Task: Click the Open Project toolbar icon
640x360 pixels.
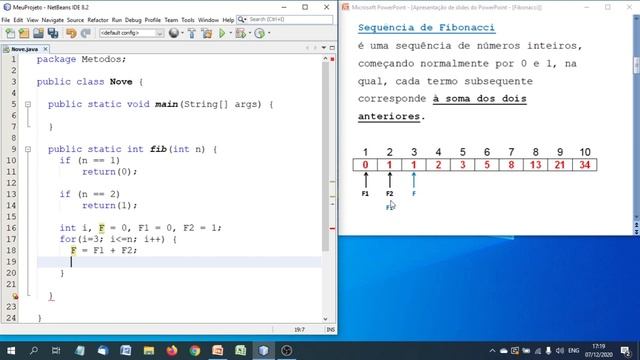Action: 38,33
